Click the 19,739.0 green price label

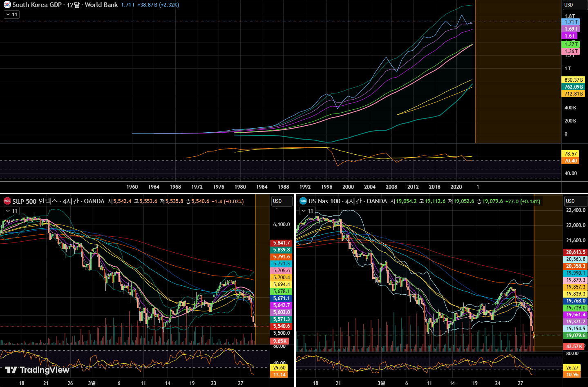(575, 308)
